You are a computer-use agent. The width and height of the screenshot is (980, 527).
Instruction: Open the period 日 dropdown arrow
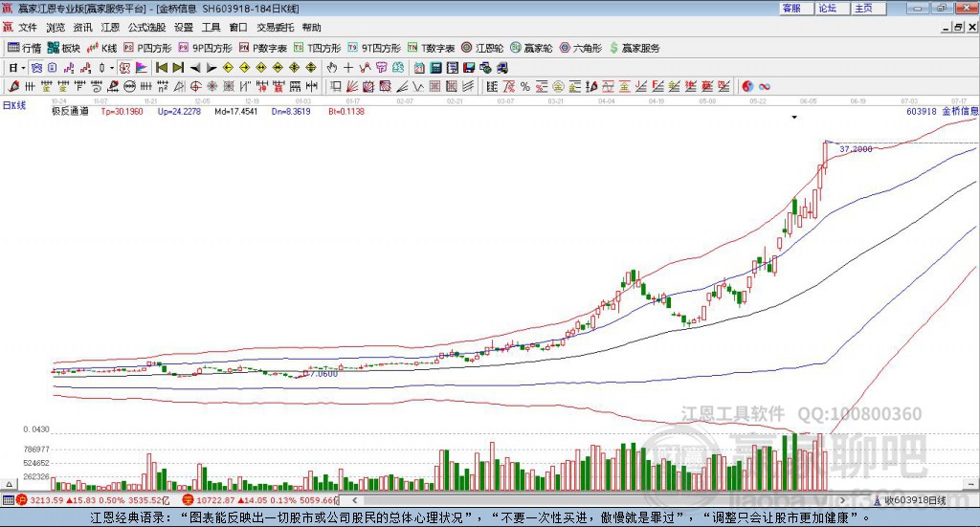(23, 68)
